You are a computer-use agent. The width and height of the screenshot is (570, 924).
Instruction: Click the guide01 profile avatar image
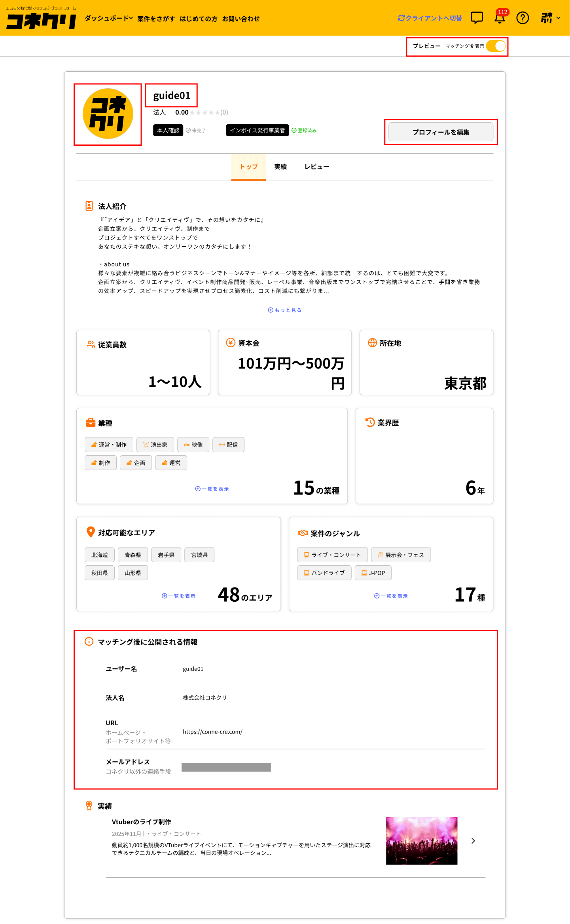108,114
